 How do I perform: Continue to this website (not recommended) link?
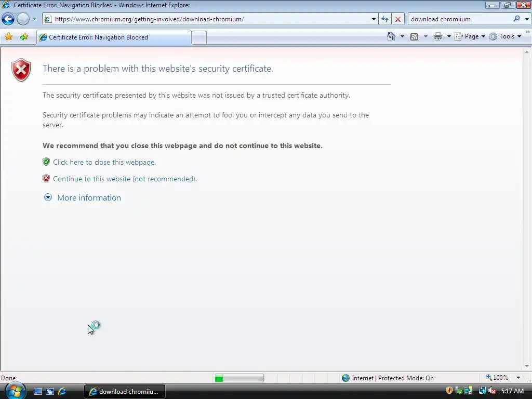[125, 179]
